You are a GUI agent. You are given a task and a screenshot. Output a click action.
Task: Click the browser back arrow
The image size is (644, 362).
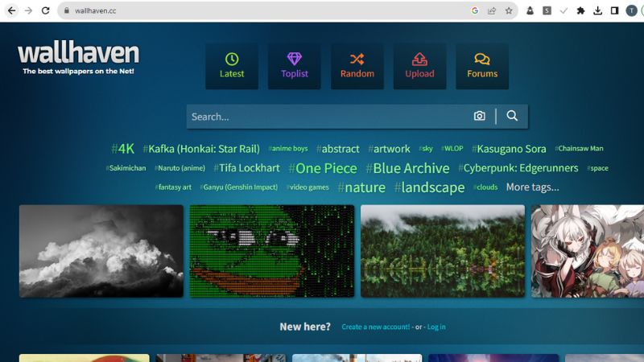(x=11, y=10)
